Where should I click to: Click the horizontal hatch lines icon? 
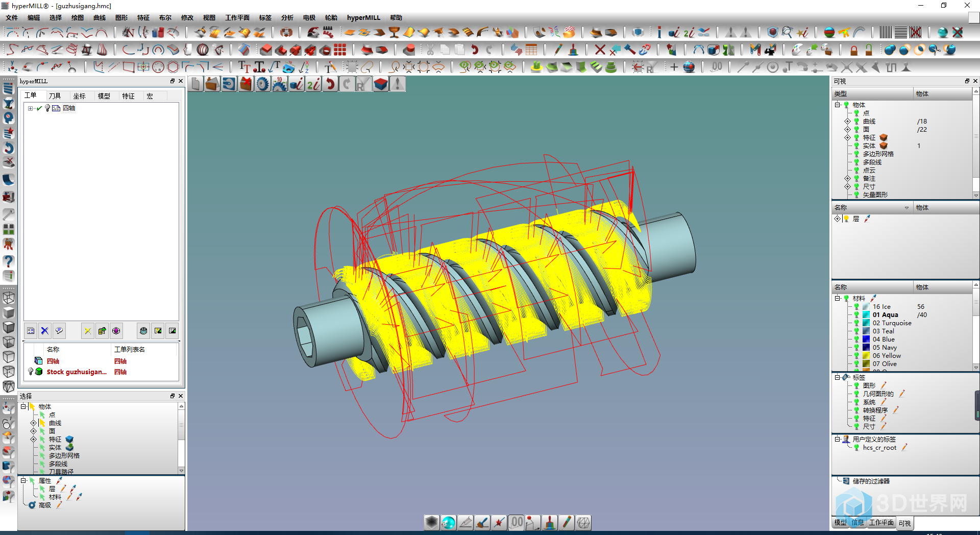tap(901, 33)
